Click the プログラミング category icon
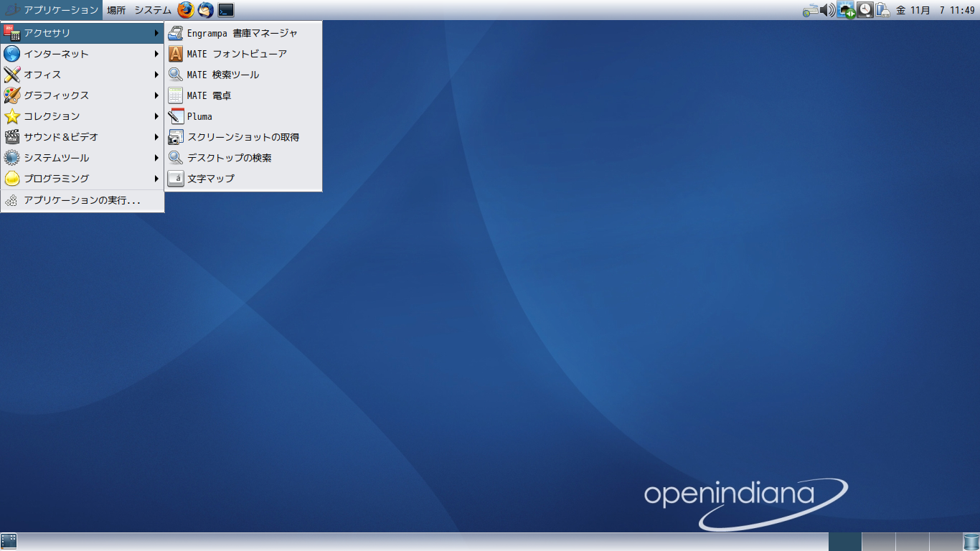This screenshot has height=551, width=980. coord(12,179)
